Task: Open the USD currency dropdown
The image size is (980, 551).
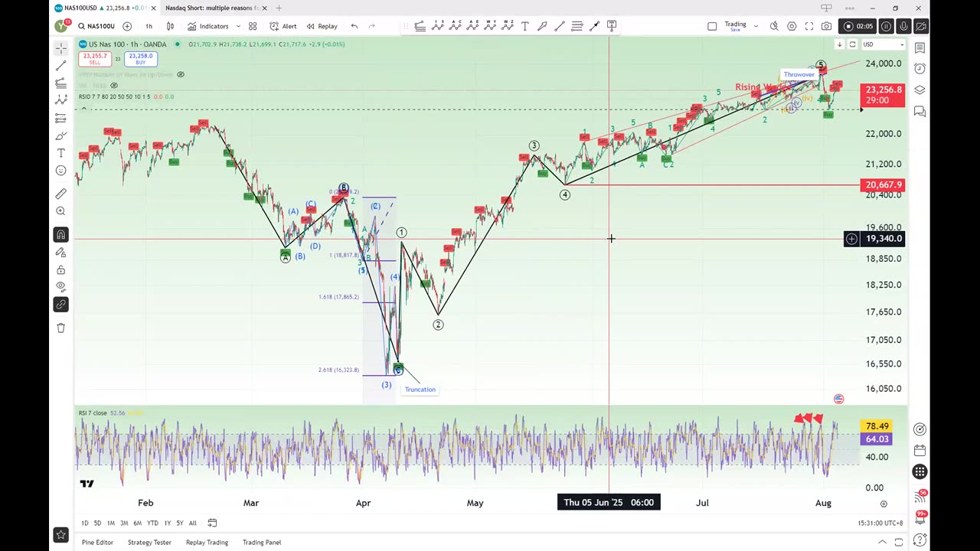Action: pos(883,44)
